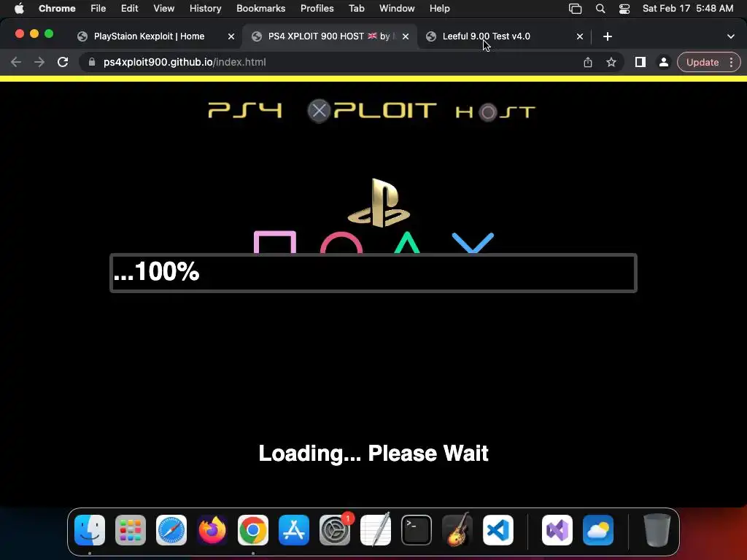Open the Help menu
747x560 pixels.
pos(439,8)
